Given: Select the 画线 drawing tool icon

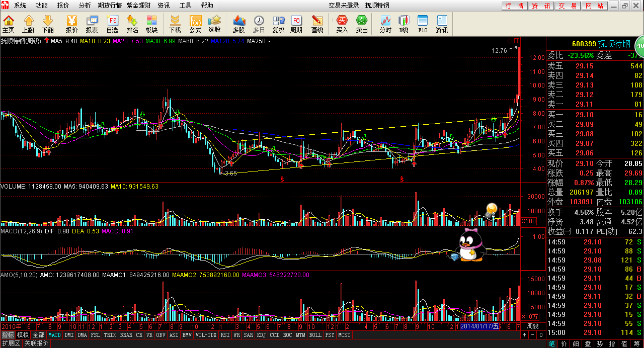Looking at the screenshot, I should pos(317,24).
